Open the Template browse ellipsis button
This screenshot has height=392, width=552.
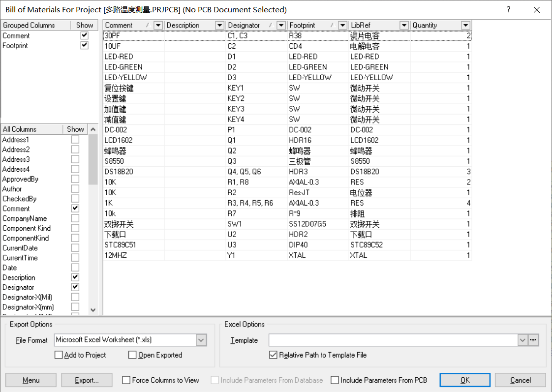(x=533, y=340)
